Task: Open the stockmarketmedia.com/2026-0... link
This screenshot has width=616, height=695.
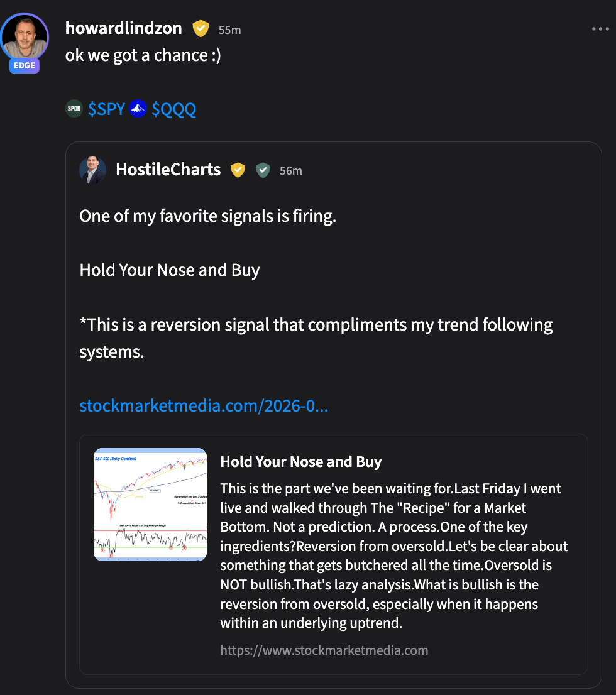Action: point(204,406)
